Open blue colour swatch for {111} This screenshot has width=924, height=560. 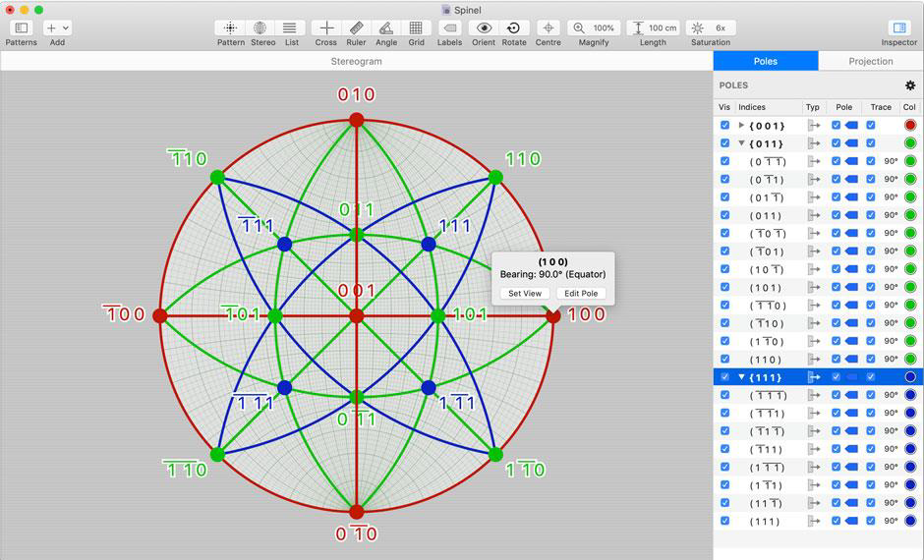point(910,377)
